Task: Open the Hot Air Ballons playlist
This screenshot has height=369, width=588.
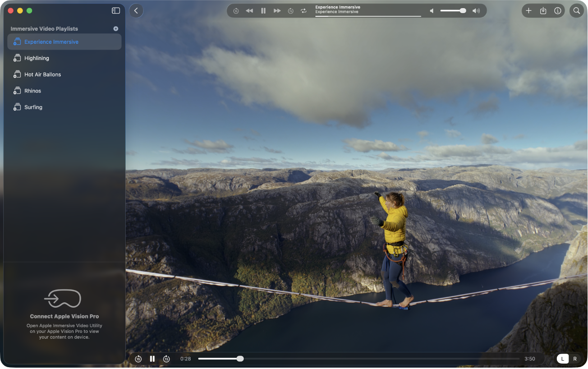Action: click(43, 74)
